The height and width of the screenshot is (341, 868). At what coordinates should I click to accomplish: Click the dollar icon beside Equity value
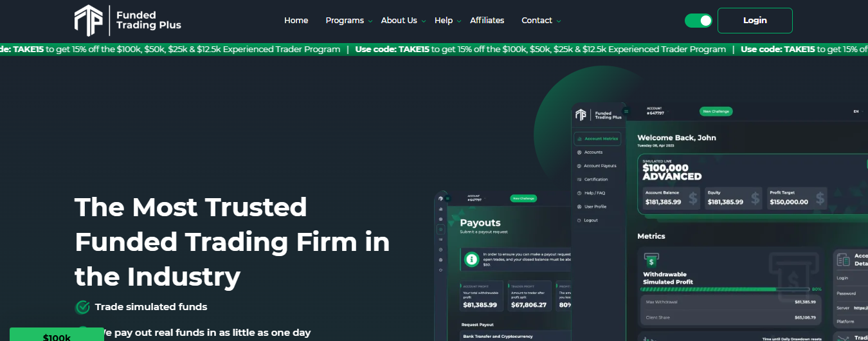tap(755, 198)
